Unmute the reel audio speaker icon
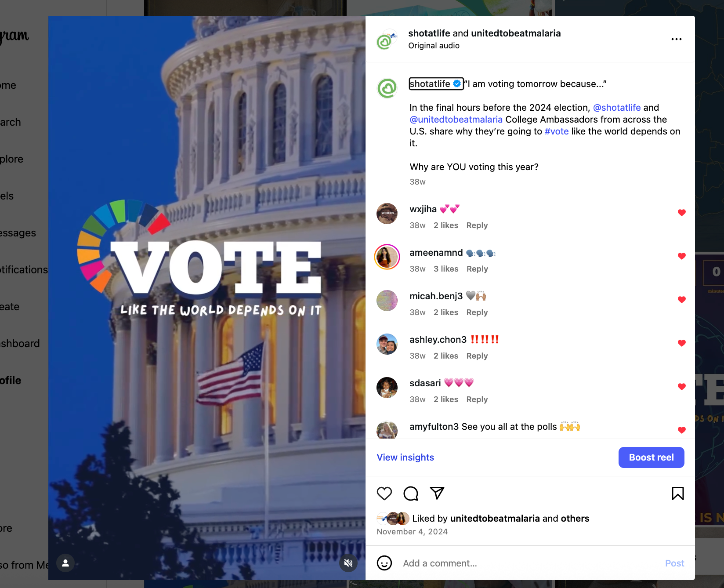Screen dimensions: 724x588 (x=348, y=563)
